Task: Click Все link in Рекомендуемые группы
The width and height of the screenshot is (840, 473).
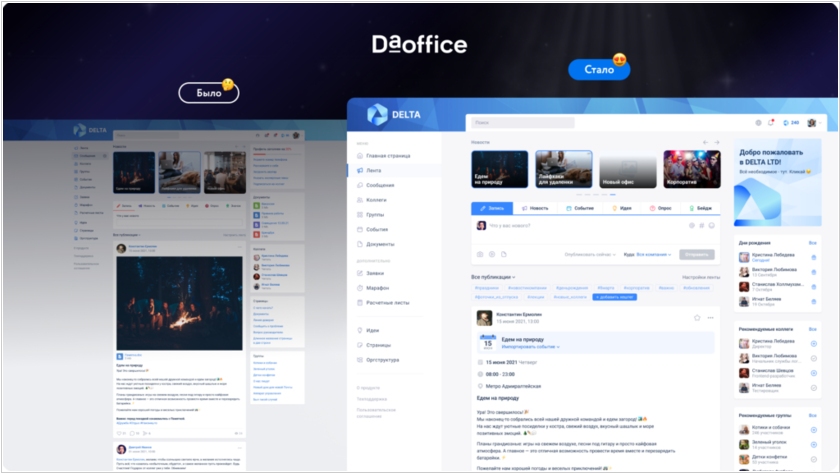Action: coord(812,416)
